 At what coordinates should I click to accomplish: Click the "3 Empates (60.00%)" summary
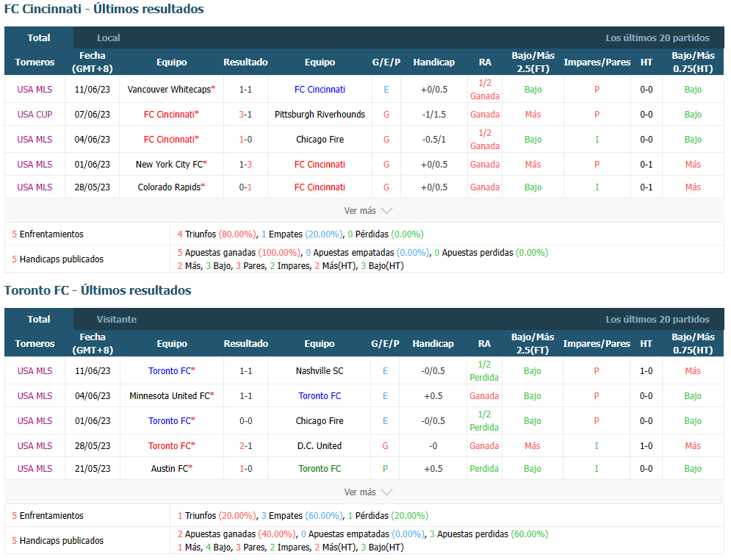click(302, 516)
